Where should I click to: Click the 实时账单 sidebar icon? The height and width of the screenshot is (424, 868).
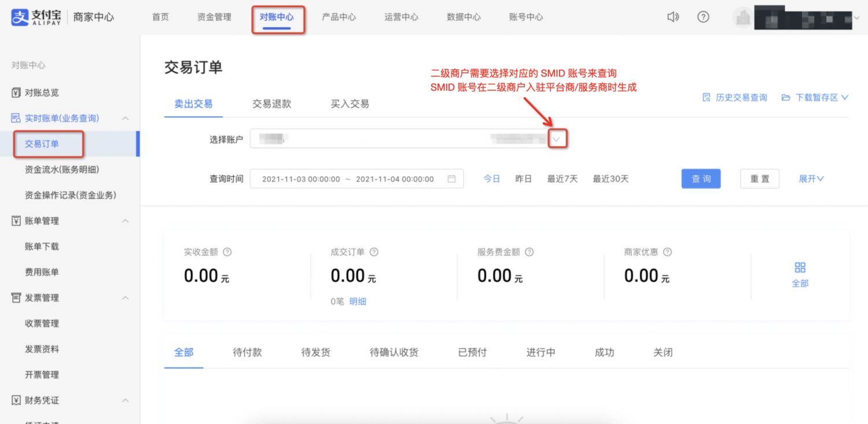point(16,118)
